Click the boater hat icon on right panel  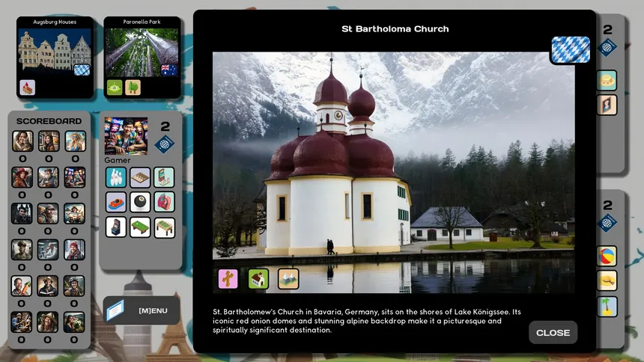(607, 80)
